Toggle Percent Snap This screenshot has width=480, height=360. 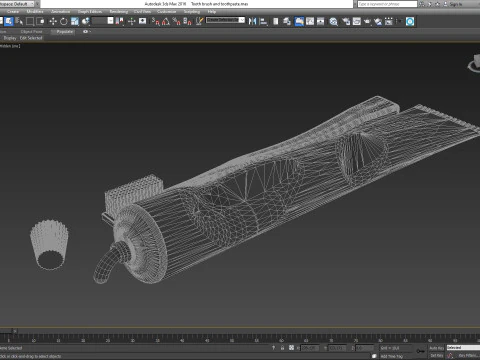(x=177, y=21)
